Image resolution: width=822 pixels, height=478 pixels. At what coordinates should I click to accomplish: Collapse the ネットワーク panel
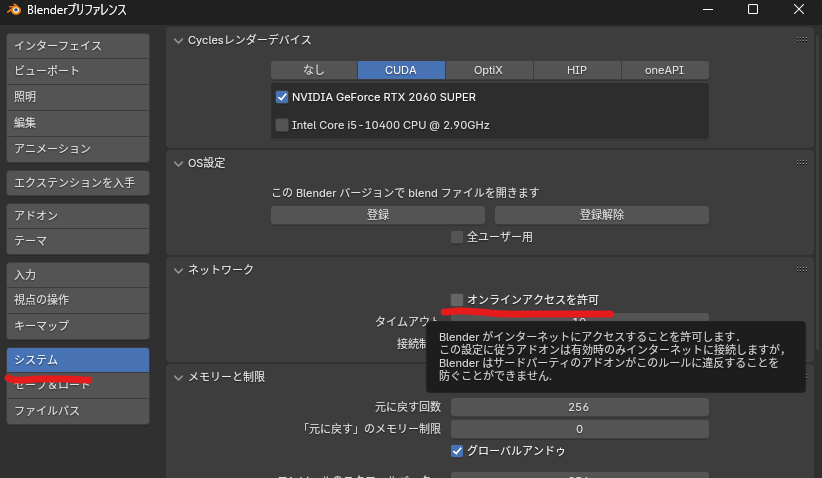coord(178,270)
